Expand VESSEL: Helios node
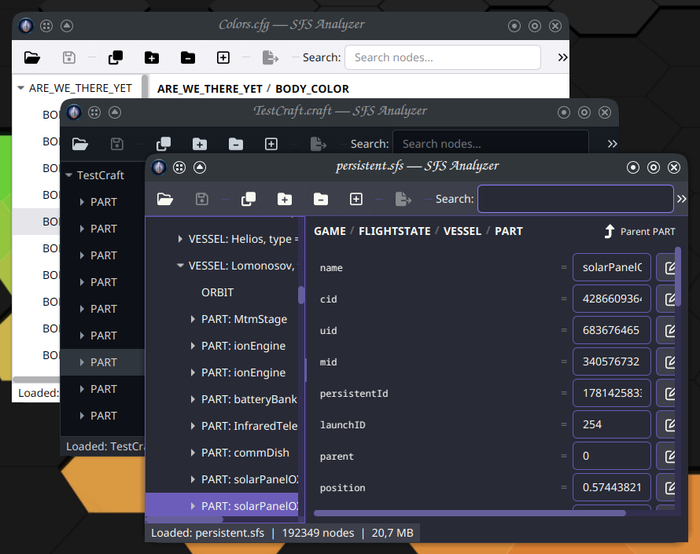This screenshot has width=700, height=554. coord(180,239)
